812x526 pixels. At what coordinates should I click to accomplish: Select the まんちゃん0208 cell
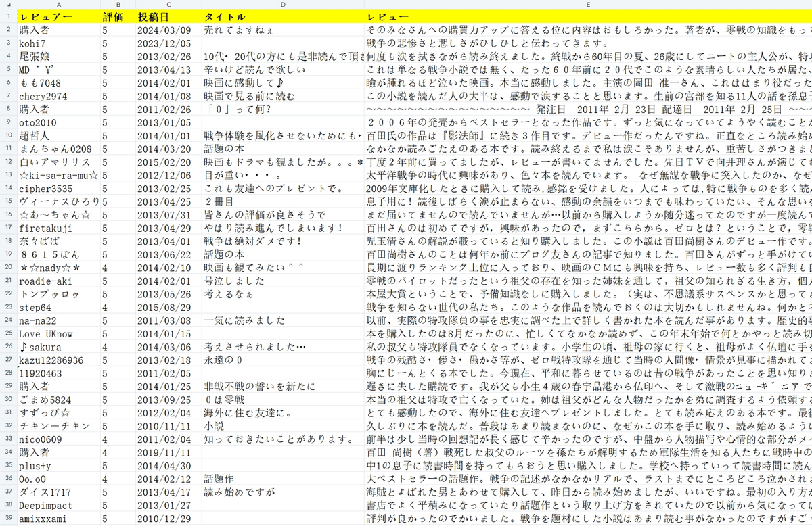59,148
